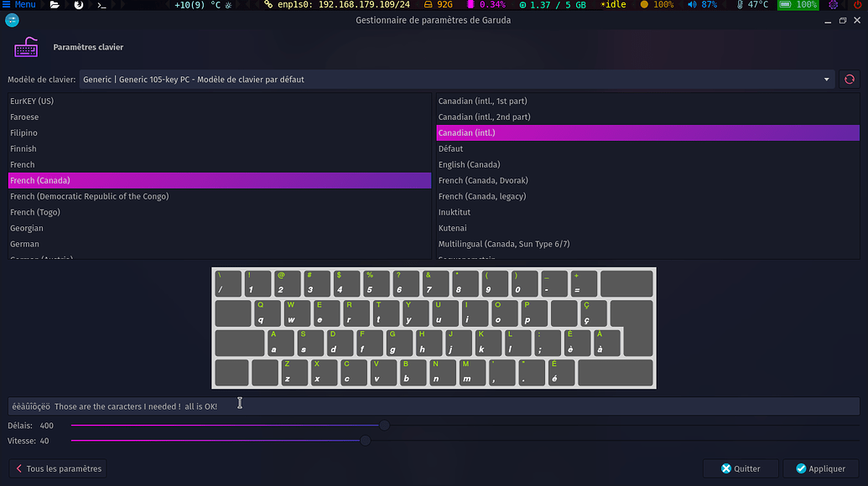The image size is (868, 486).
Task: Click the keyboard icon in the Paramètres clavier header
Action: (27, 48)
